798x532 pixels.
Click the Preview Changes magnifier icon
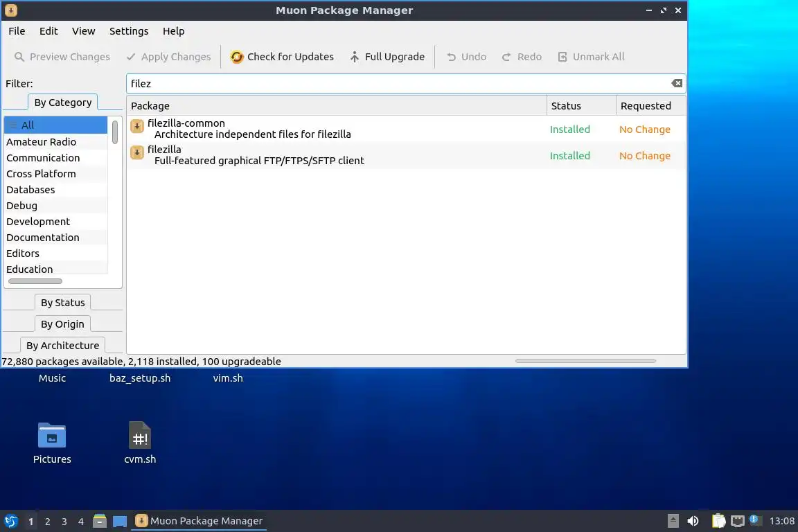pyautogui.click(x=19, y=57)
